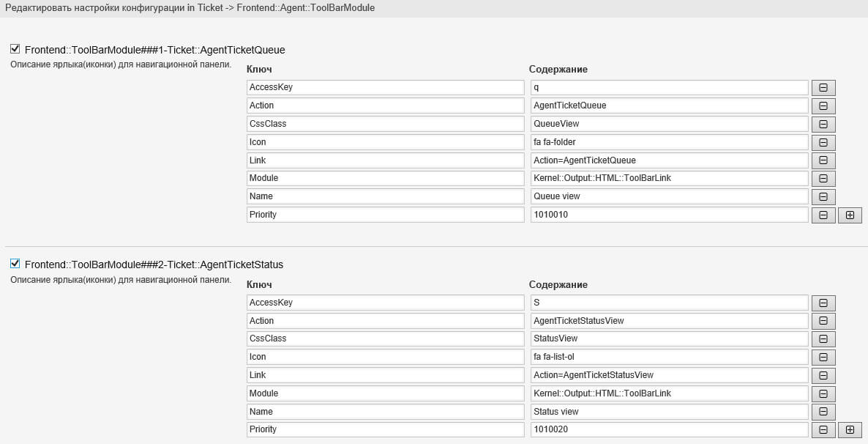Click the page title ending Frontend::Agent::ToolBarModule
The image size is (868, 444).
[x=190, y=8]
